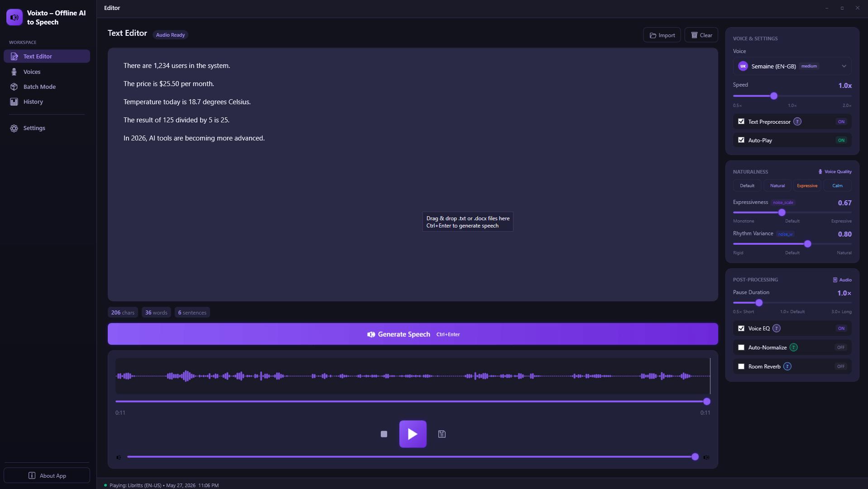Open Settings from the sidebar

(47, 128)
